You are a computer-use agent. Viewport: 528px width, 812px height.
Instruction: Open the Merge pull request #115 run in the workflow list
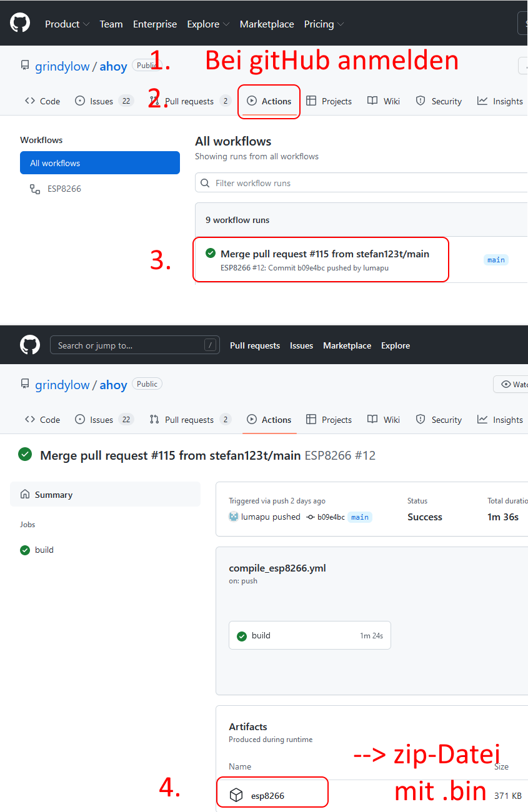[325, 254]
